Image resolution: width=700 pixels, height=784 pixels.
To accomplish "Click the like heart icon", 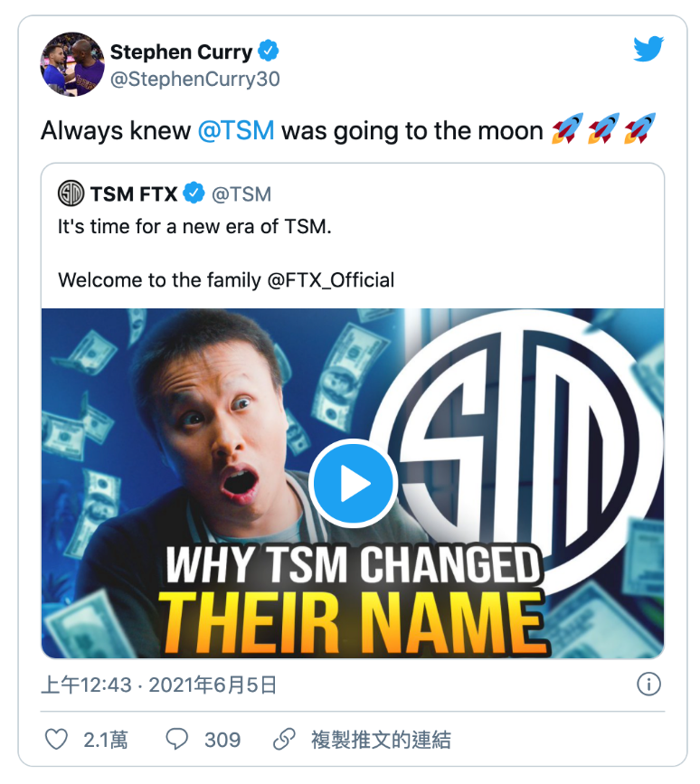I will click(x=56, y=739).
